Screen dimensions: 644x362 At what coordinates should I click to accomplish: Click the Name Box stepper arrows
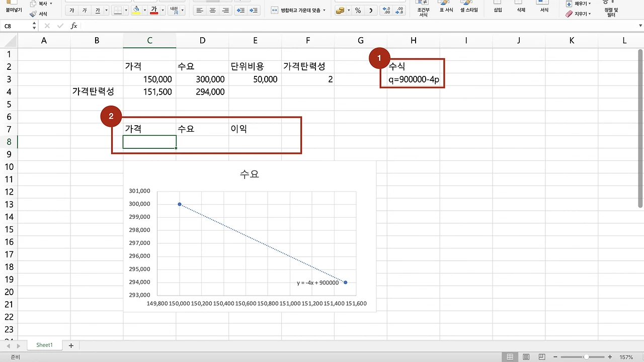[34, 26]
